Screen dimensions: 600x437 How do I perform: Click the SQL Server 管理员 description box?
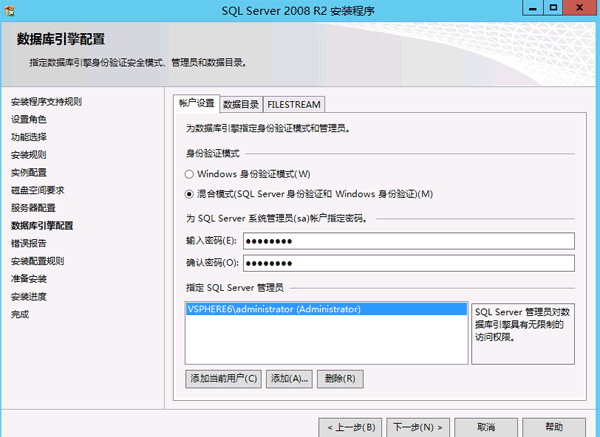tap(523, 334)
